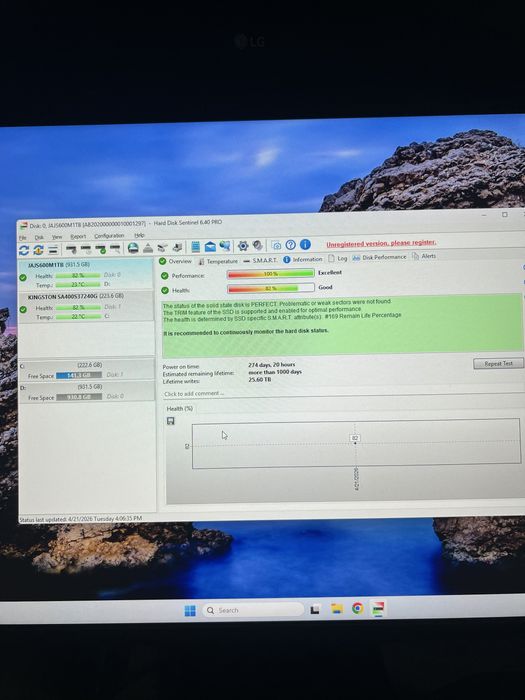Click the gray eject triangle toolbar icon
Viewport: 525px width, 700px height.
(x=148, y=248)
